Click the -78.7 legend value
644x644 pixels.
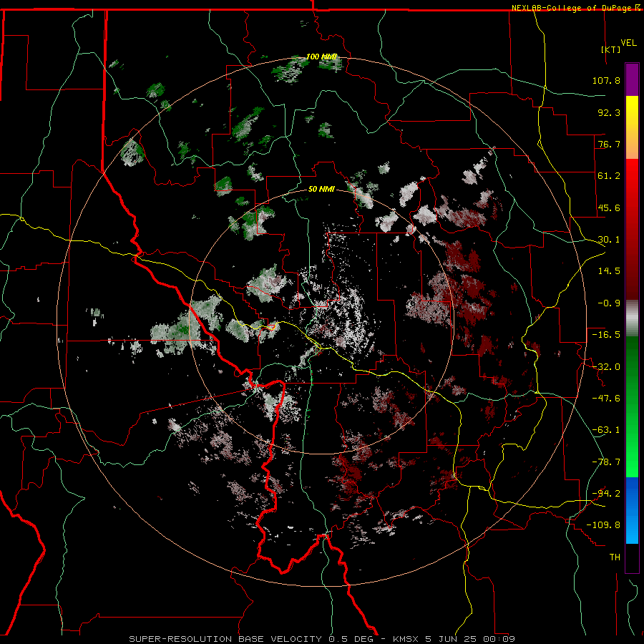coord(606,462)
